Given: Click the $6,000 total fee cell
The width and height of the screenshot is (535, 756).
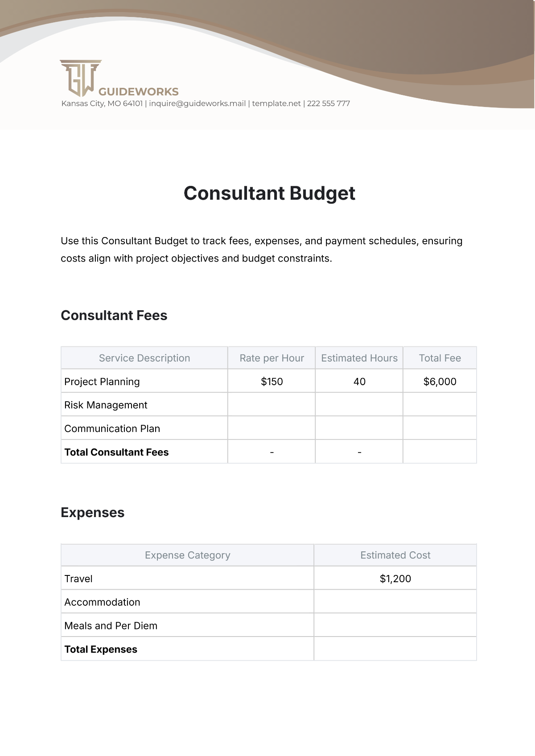Looking at the screenshot, I should (440, 382).
